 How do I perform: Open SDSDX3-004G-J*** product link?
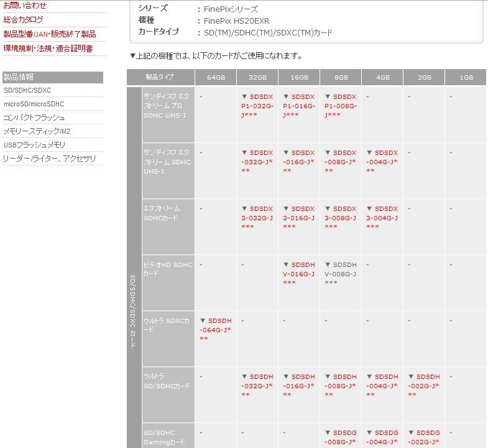pos(382,218)
